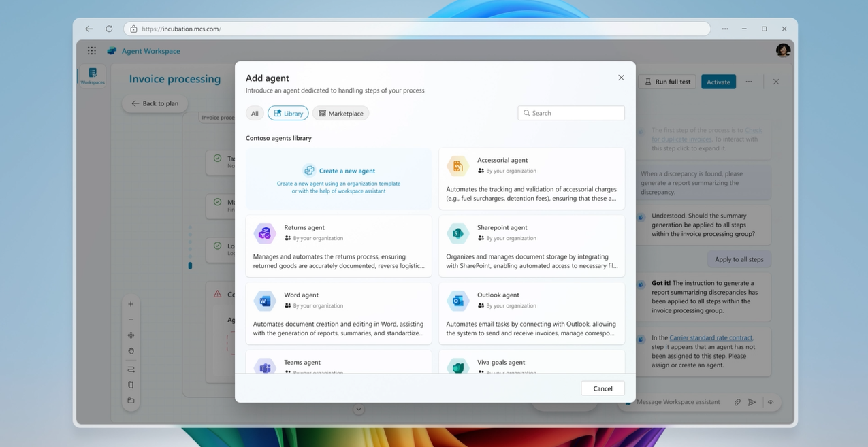Close the workspace assistant panel
Image resolution: width=868 pixels, height=447 pixels.
tap(776, 82)
